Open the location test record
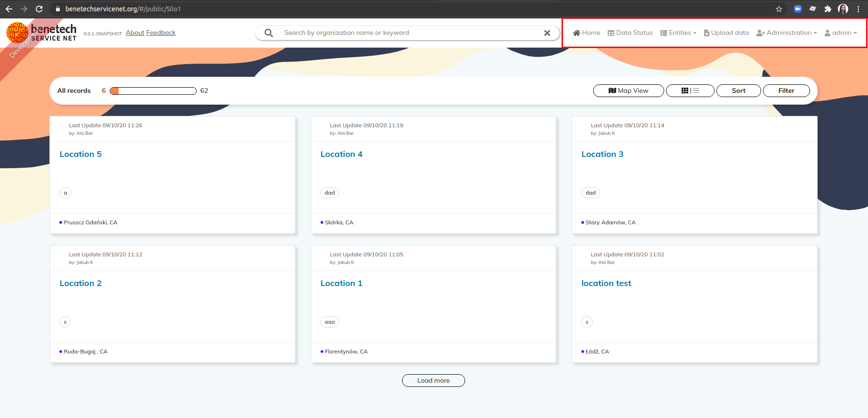868x418 pixels. 606,283
